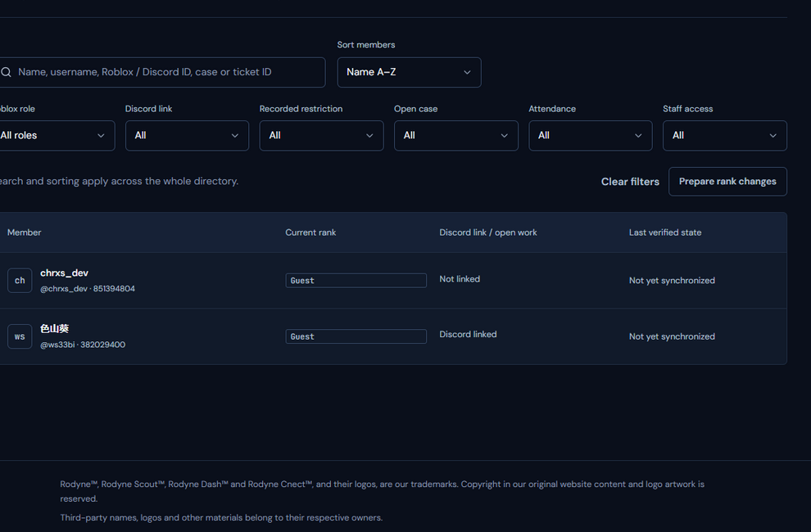Open the Roblox role All roles dropdown

[x=56, y=136]
